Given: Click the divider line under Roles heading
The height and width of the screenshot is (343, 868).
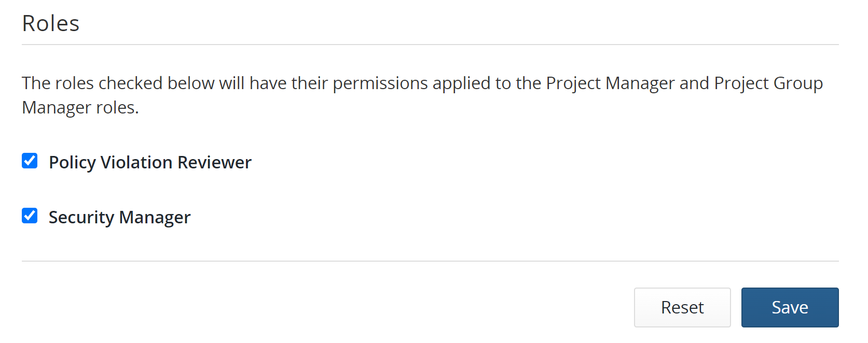Looking at the screenshot, I should (x=430, y=45).
